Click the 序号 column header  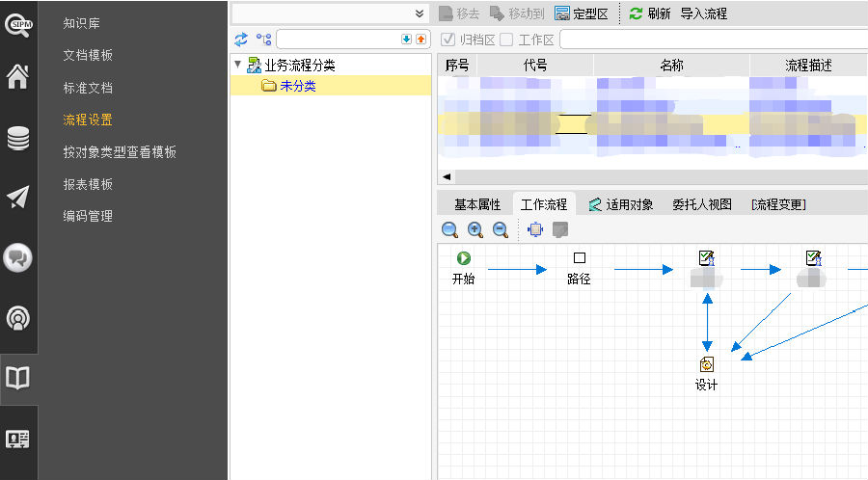[x=457, y=66]
